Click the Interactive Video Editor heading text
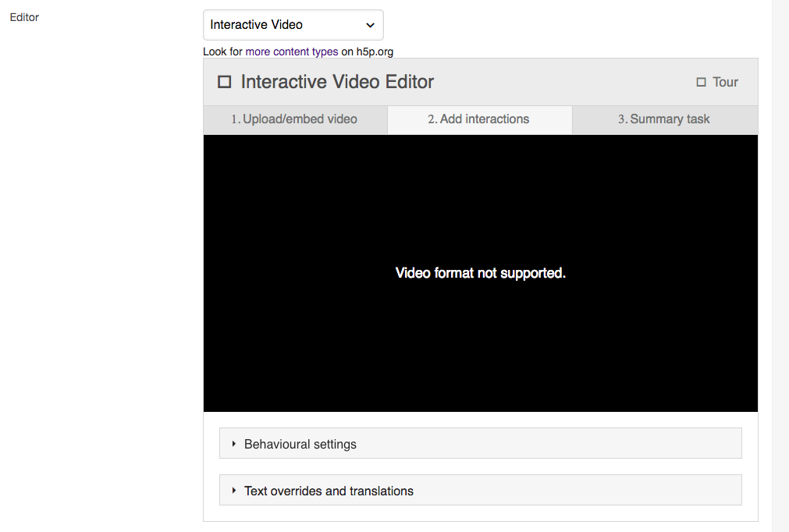The height and width of the screenshot is (532, 789). [337, 82]
